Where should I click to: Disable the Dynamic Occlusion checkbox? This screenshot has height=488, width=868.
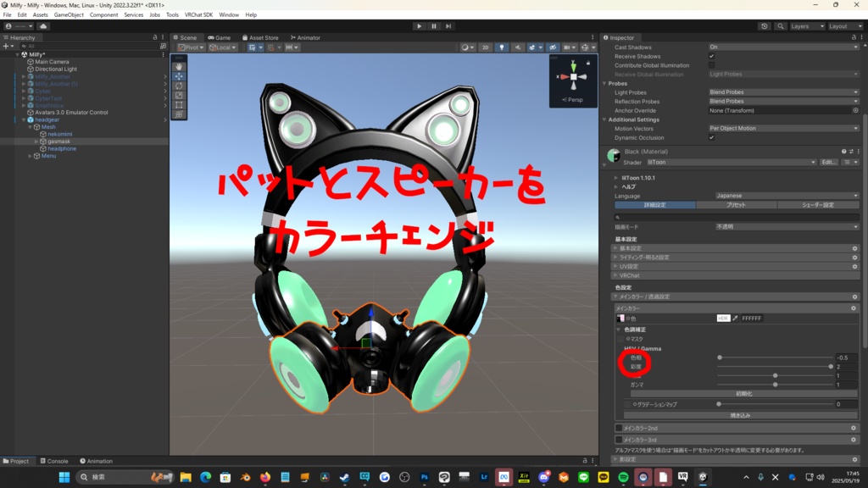click(711, 137)
